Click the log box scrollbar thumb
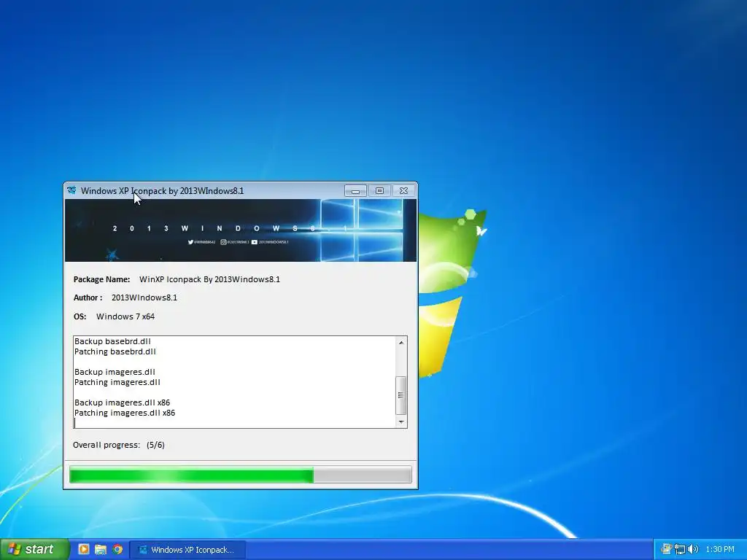The width and height of the screenshot is (747, 560). [400, 395]
